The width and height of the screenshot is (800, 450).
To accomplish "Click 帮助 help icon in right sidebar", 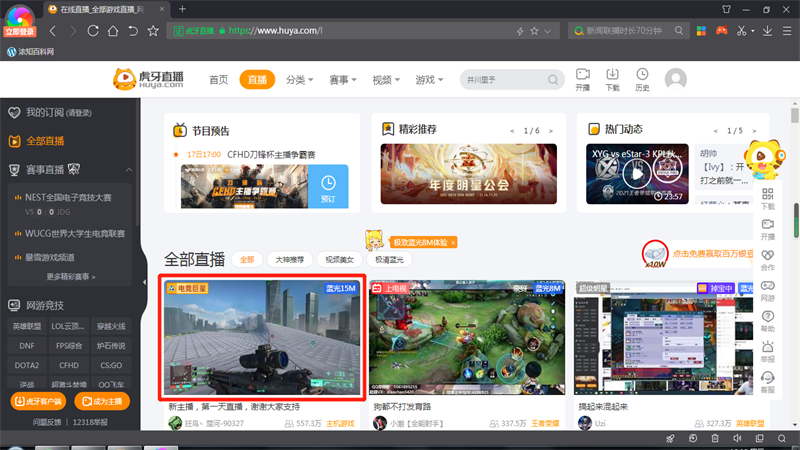I will (x=767, y=321).
